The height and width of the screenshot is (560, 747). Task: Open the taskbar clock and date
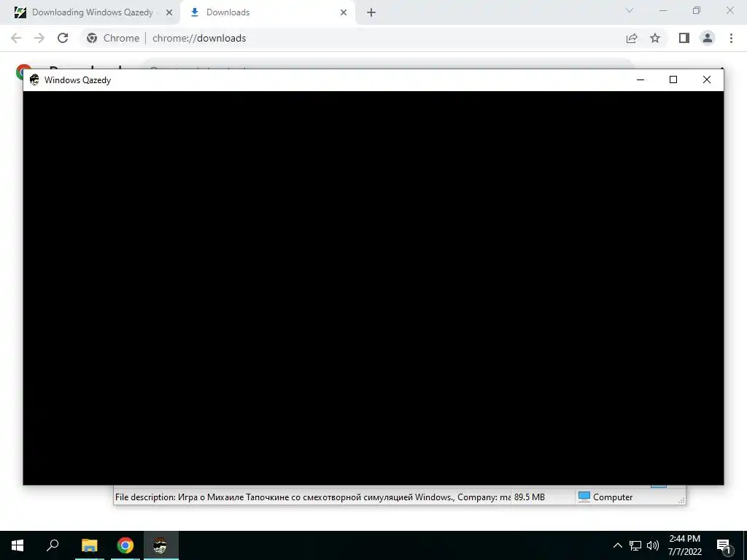(684, 545)
